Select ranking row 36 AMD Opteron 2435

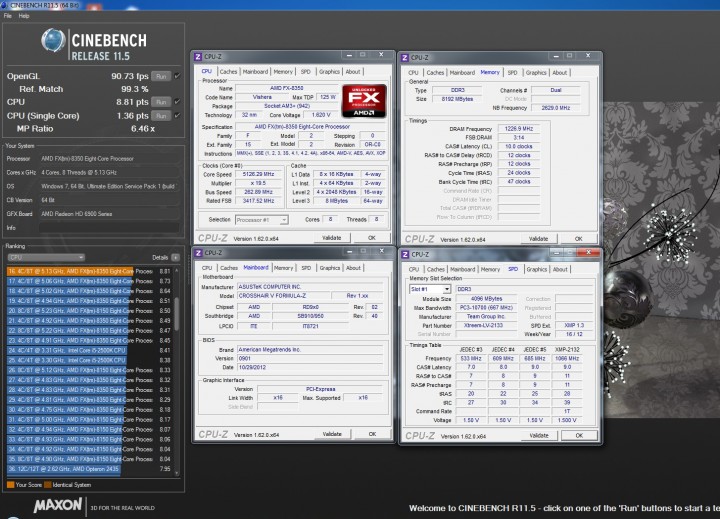pos(89,469)
